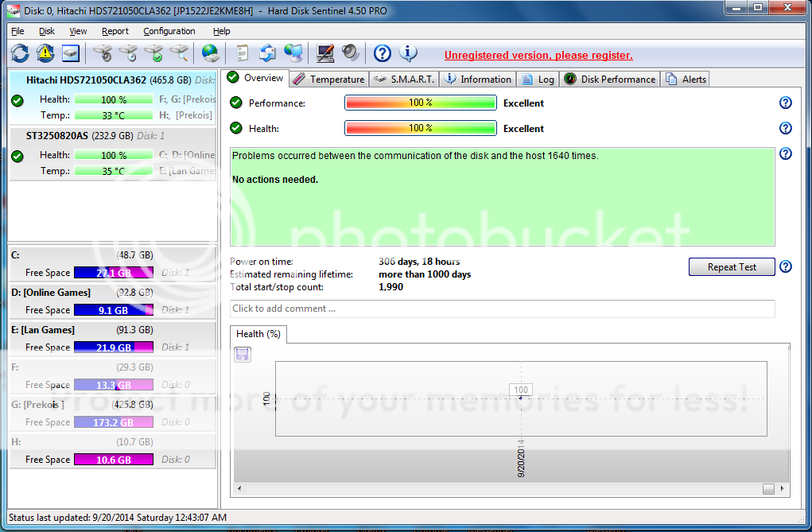Click the disk test icon with green checkmark
The width and height of the screenshot is (812, 532).
point(154,53)
